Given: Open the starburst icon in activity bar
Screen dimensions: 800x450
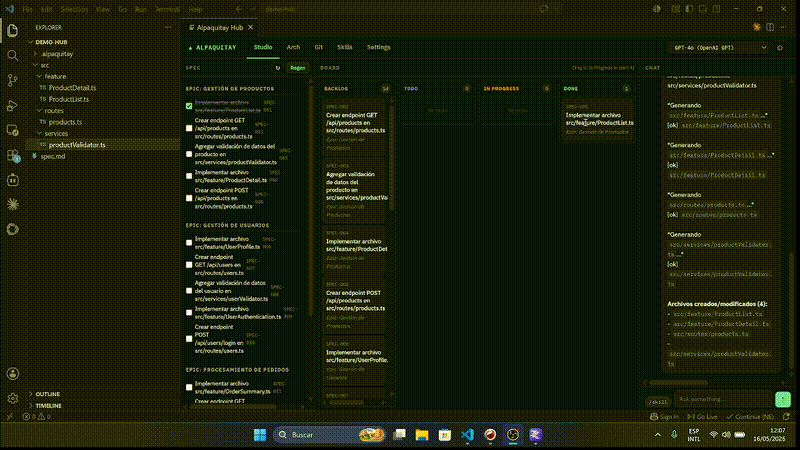Looking at the screenshot, I should [x=13, y=205].
